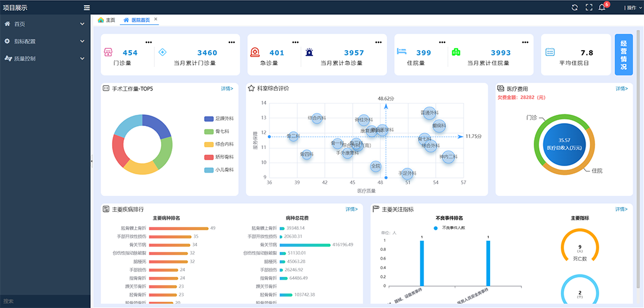
Task: Toggle the sidebar hamburger menu icon
Action: (x=87, y=8)
